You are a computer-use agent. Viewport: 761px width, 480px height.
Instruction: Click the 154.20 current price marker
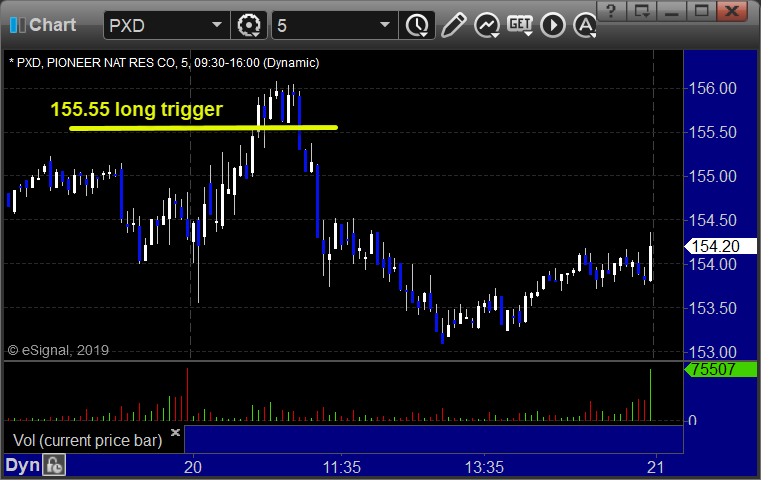click(720, 246)
